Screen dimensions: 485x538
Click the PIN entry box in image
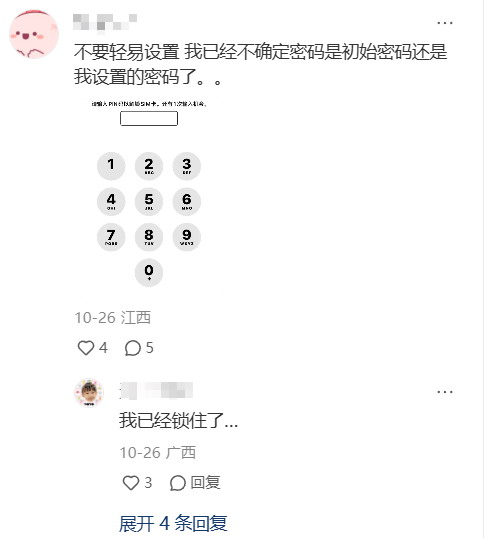point(149,118)
